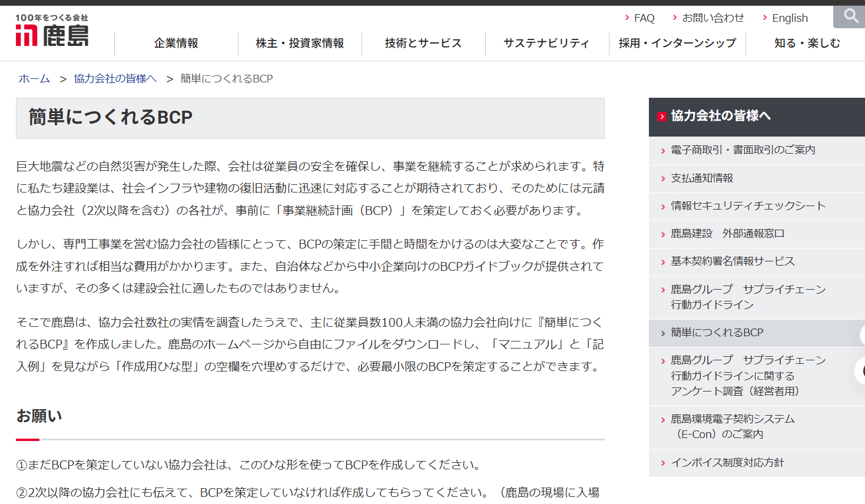Open 鹿島グループ サプライチェーン行動ガイドライン sidebar item
The width and height of the screenshot is (865, 504).
(757, 297)
